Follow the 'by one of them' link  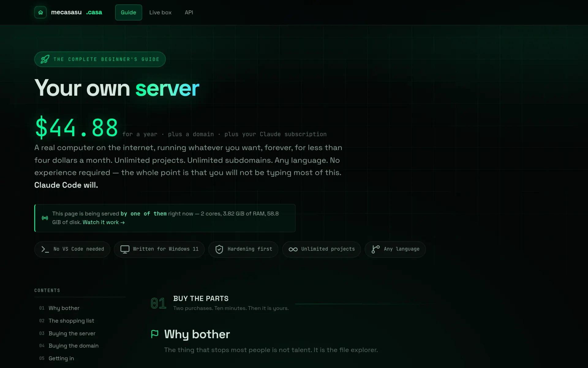pyautogui.click(x=143, y=213)
